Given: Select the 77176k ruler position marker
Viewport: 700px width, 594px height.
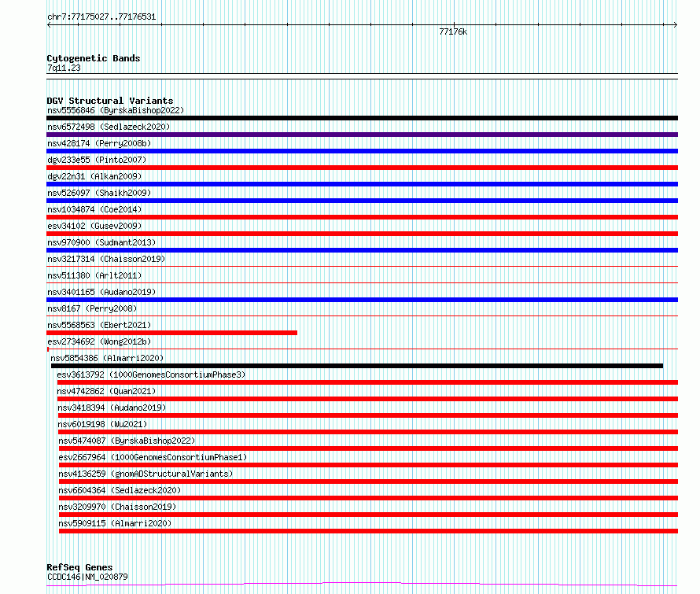Looking at the screenshot, I should click(x=453, y=31).
